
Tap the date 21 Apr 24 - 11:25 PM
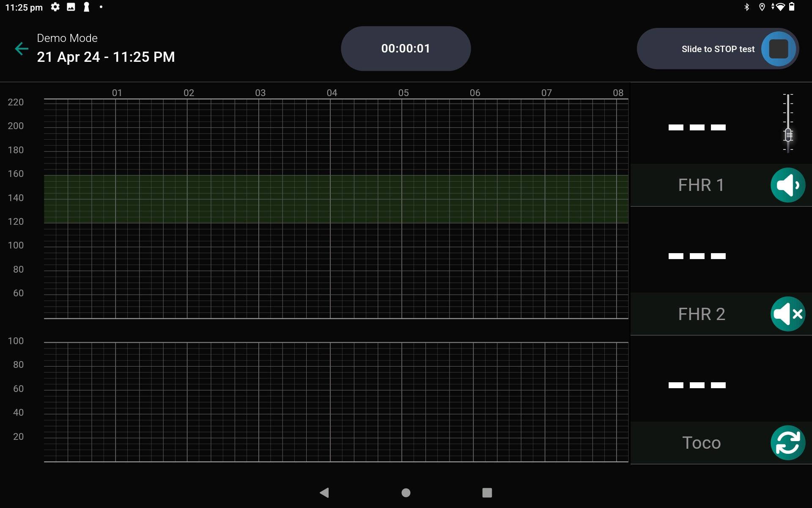click(x=106, y=57)
